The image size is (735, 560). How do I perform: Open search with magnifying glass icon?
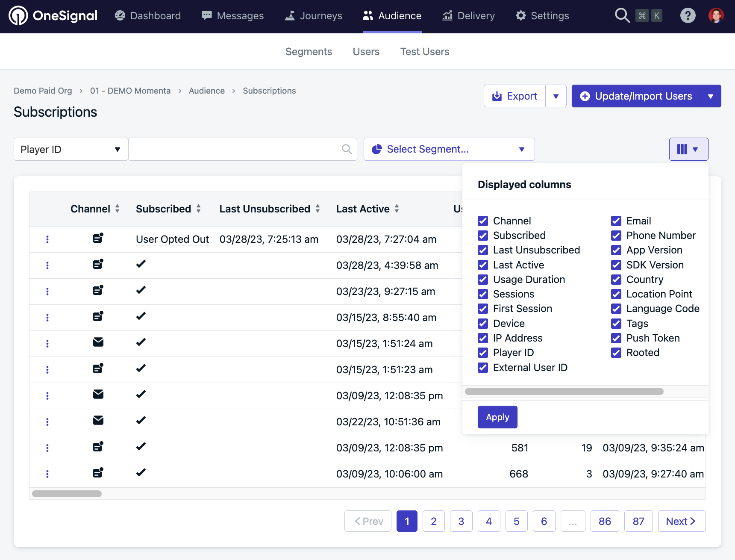(x=622, y=16)
